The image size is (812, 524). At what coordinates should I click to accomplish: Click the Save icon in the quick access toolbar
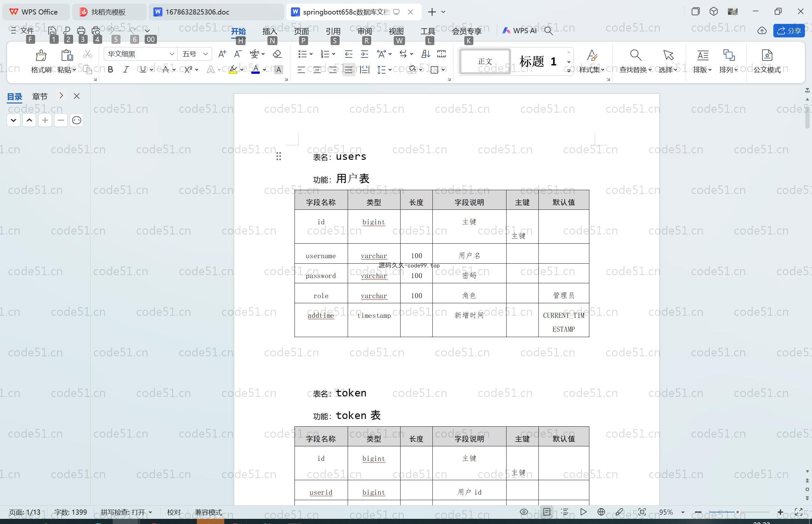(52, 31)
